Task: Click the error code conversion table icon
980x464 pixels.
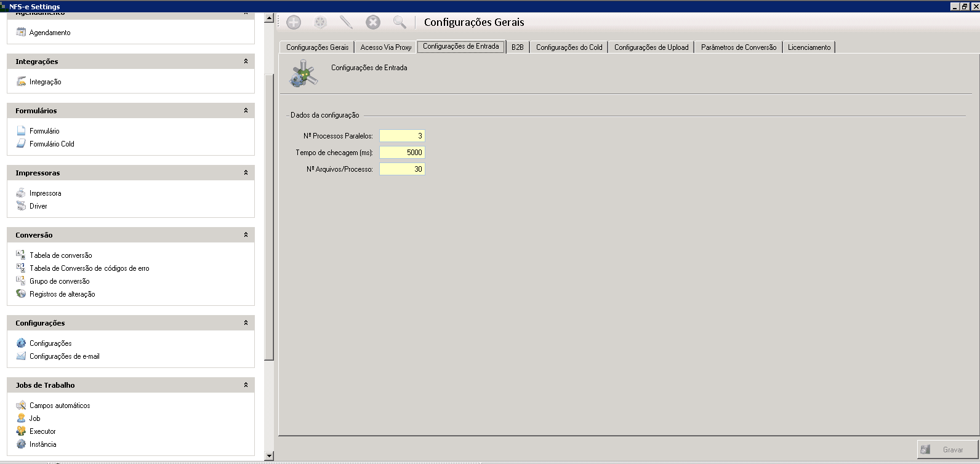Action: [21, 268]
